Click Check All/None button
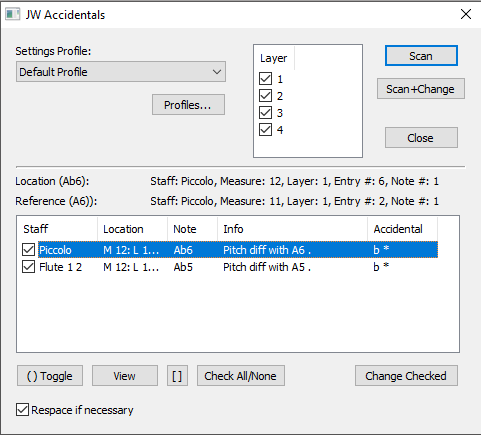 point(241,376)
